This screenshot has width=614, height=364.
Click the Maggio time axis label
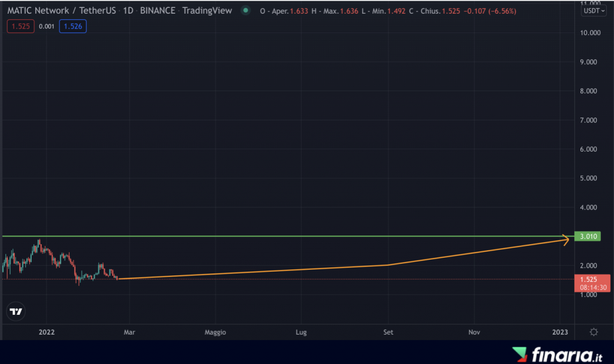tap(215, 332)
